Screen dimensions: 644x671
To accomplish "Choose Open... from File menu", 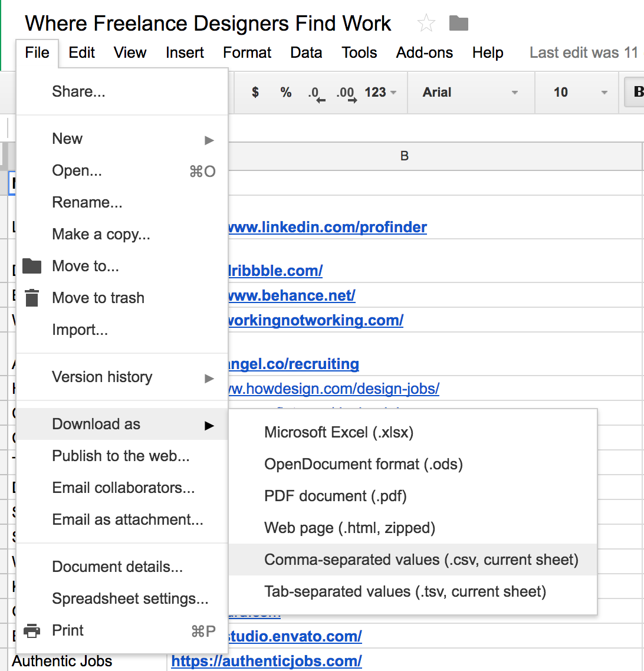I will tap(122, 171).
